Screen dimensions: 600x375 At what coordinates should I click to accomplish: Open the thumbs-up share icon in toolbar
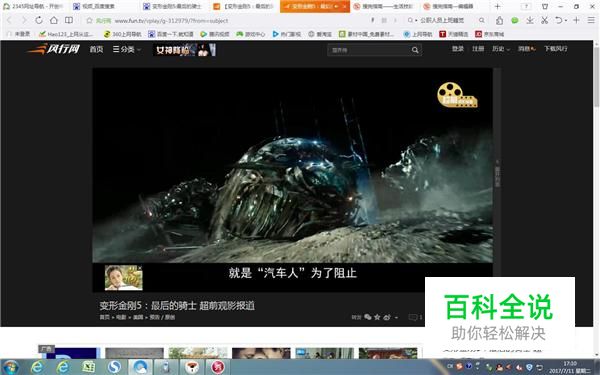[499, 21]
